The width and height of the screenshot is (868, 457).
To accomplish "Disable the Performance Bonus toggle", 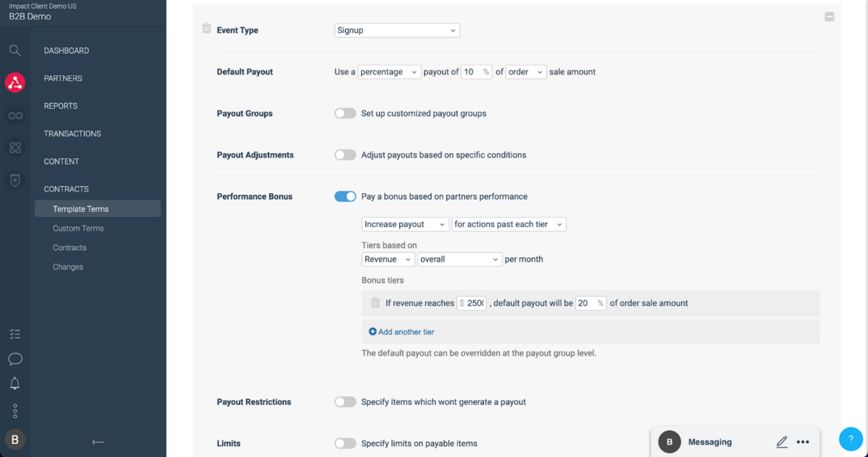I will point(345,196).
